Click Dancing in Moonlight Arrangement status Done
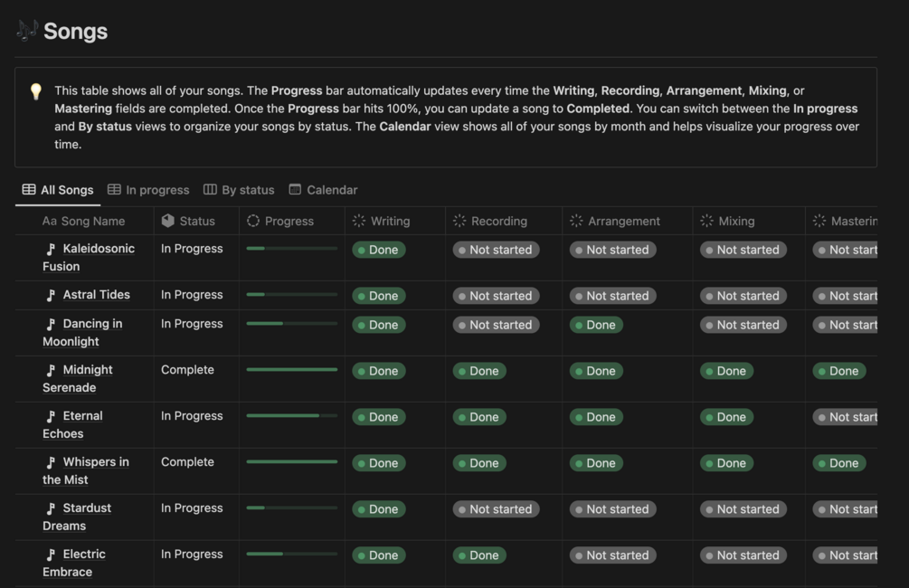 (596, 325)
